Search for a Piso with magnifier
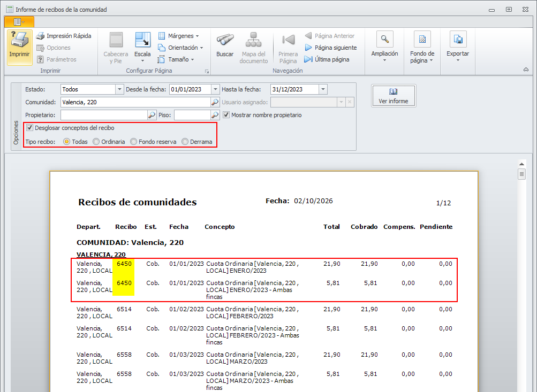 [x=215, y=115]
